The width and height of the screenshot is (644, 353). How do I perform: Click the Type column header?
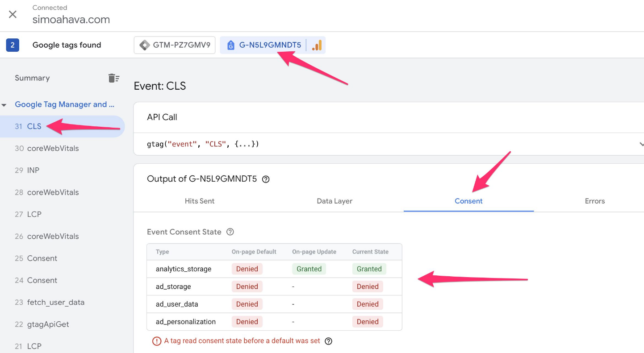click(x=163, y=252)
